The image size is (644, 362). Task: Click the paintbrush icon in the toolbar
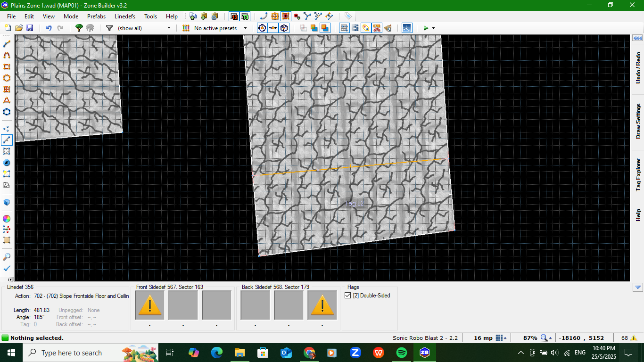point(388,28)
